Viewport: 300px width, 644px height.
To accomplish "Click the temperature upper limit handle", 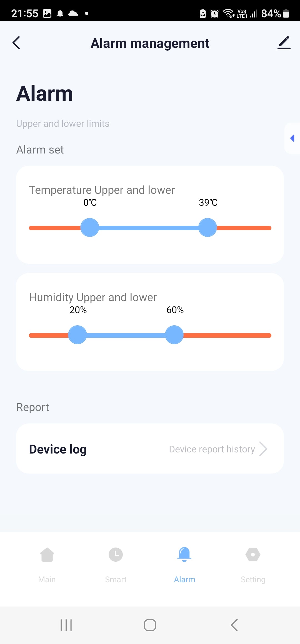I will (x=207, y=228).
